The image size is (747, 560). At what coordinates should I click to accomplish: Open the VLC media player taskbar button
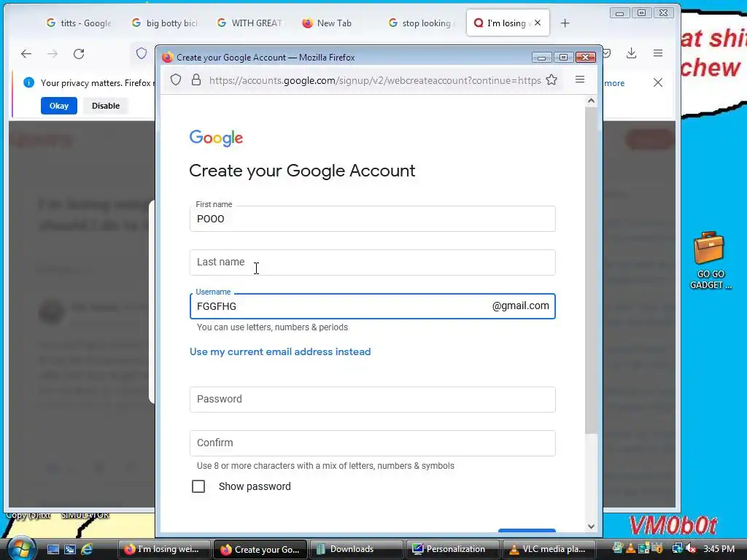click(x=549, y=549)
